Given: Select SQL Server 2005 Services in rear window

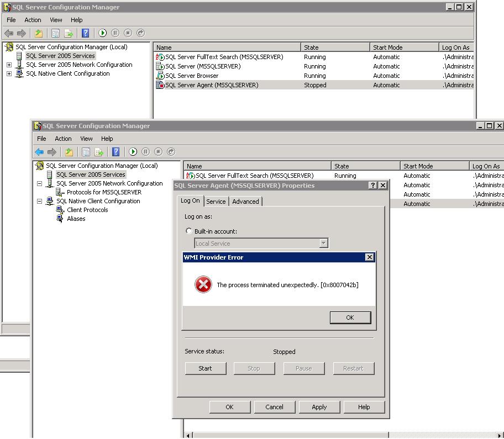Looking at the screenshot, I should pyautogui.click(x=60, y=56).
